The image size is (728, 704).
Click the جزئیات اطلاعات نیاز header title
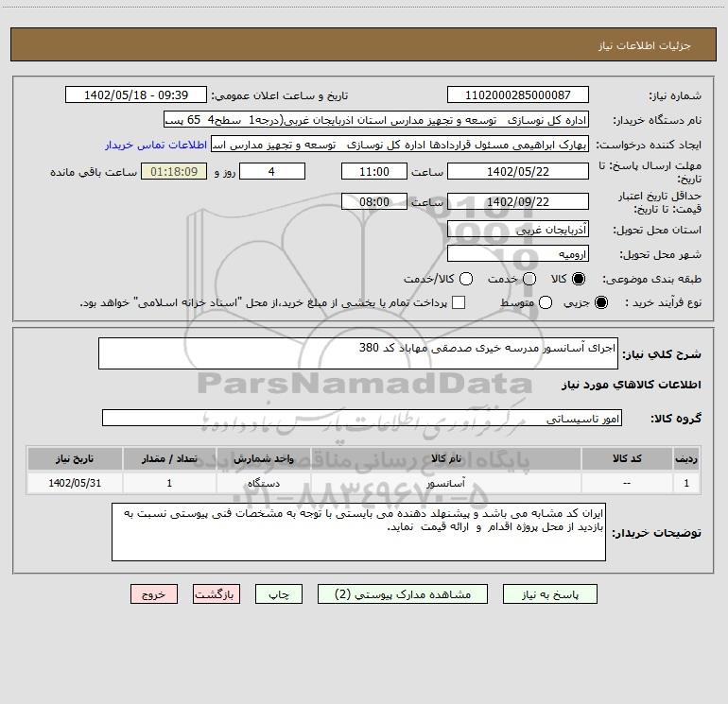coord(644,45)
